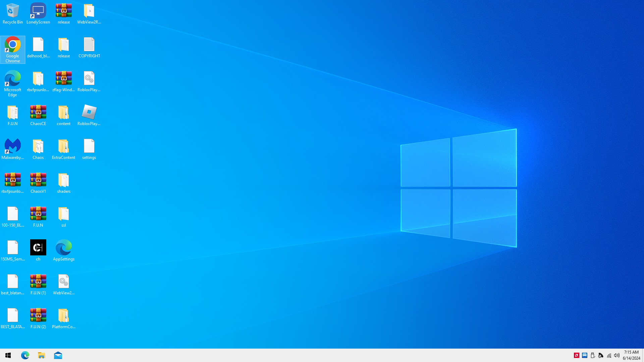The image size is (644, 362).
Task: Click the volume speaker tray icon
Action: point(616,355)
